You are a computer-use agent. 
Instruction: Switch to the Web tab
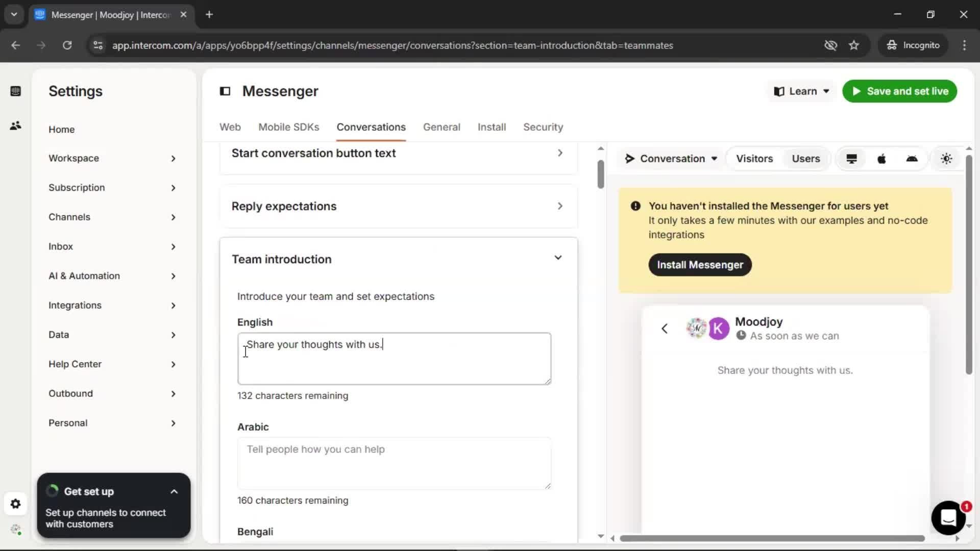[x=230, y=128]
